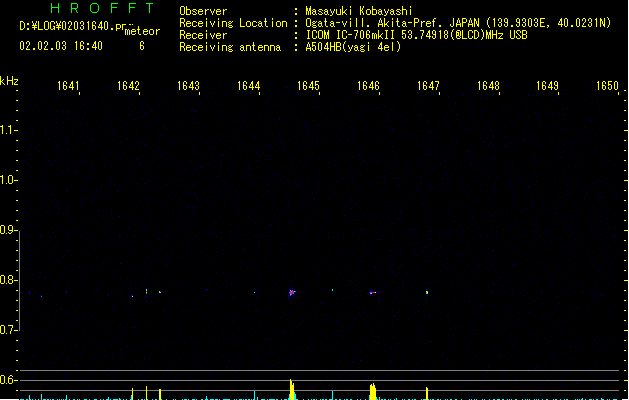
Task: Click the 1648 time axis label
Action: point(488,86)
